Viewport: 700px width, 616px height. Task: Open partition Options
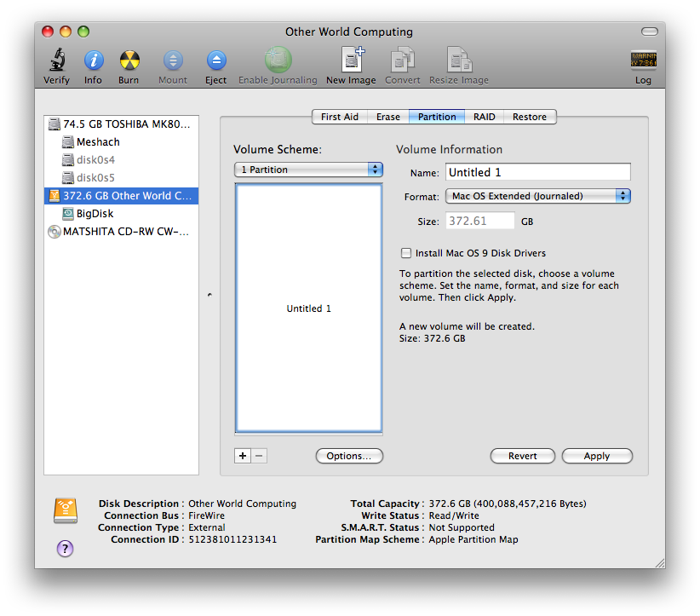click(x=349, y=456)
